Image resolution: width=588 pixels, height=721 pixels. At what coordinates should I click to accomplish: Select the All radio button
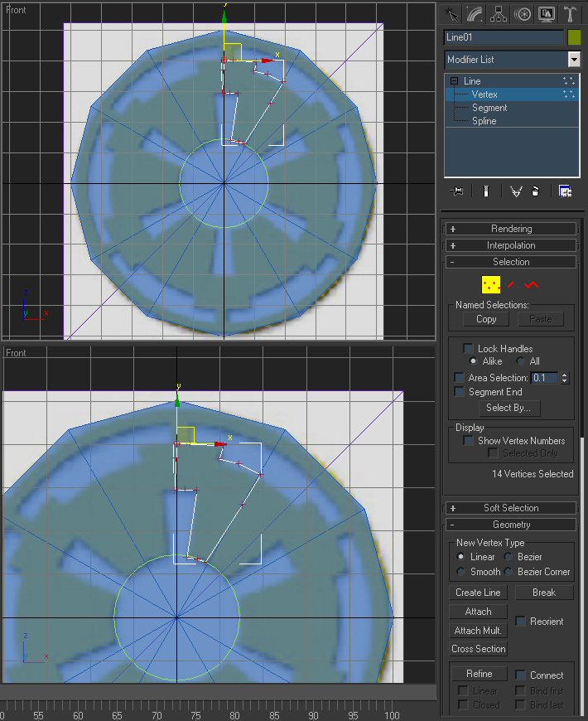click(x=520, y=361)
